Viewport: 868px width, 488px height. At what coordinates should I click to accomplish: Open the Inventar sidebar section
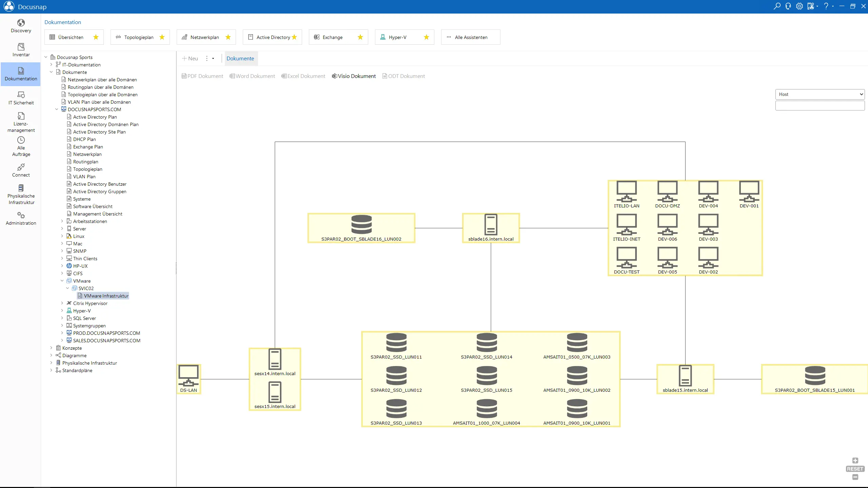coord(21,50)
